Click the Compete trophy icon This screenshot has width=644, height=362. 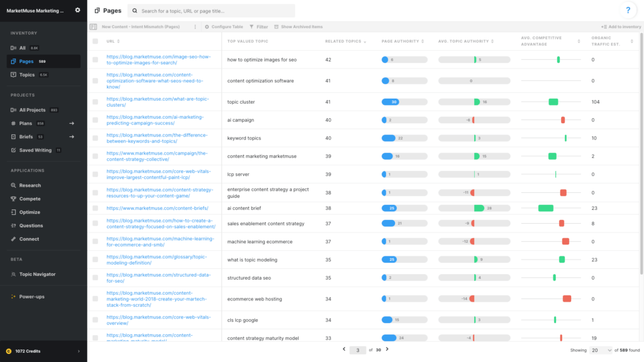point(13,199)
